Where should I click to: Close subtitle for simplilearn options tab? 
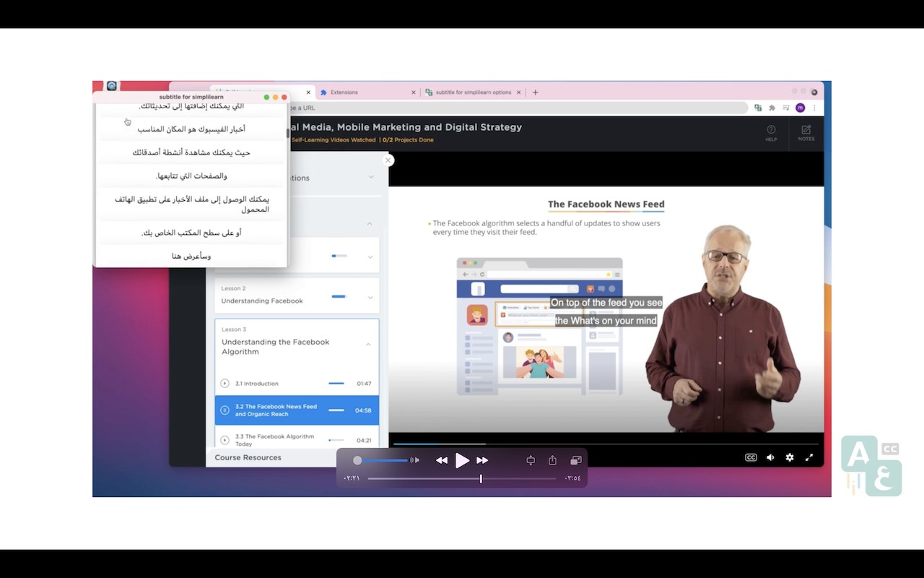coord(519,92)
